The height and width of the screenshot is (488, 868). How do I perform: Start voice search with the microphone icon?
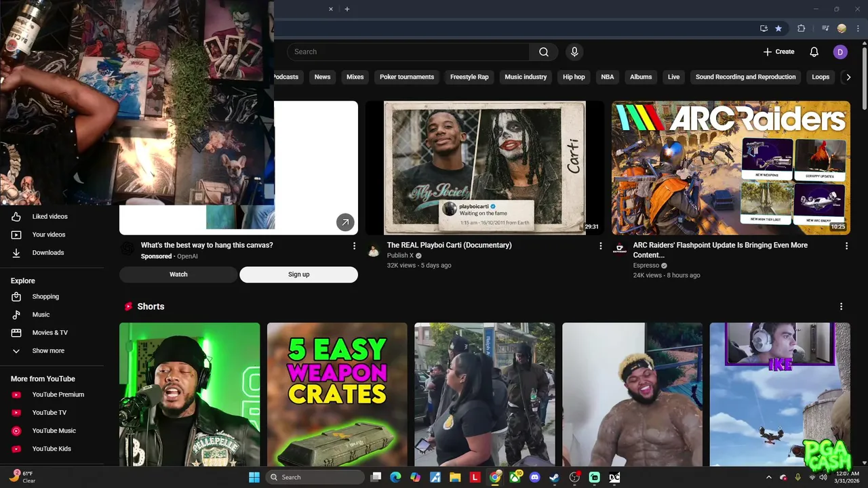pos(574,52)
